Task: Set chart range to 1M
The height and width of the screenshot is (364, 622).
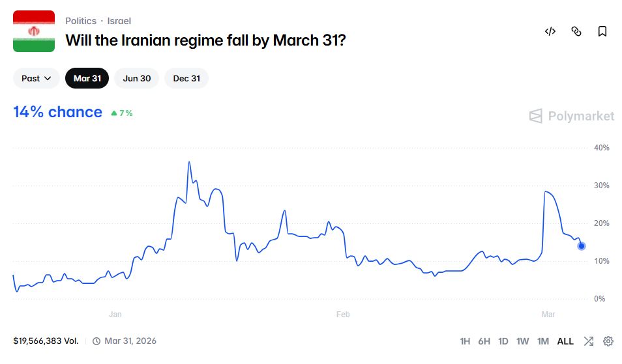Action: 543,341
